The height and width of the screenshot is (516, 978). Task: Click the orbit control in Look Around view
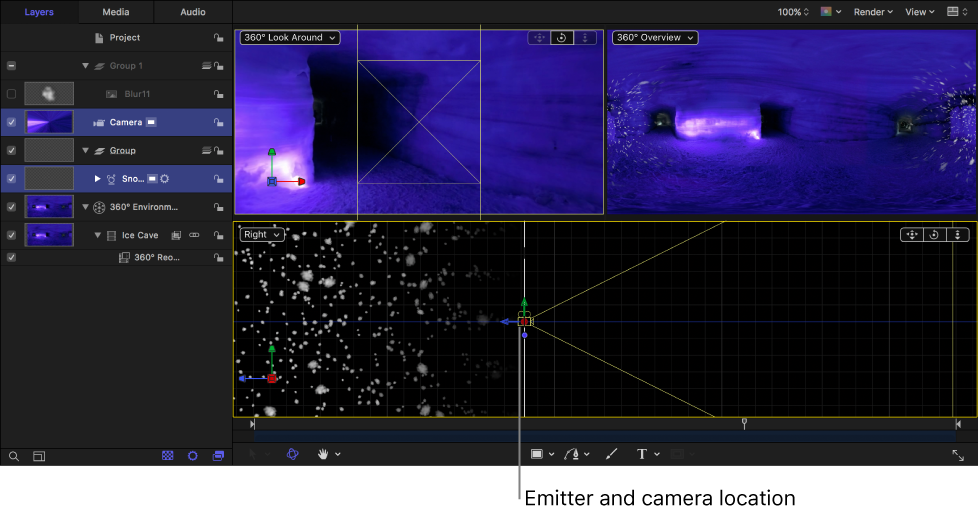tap(561, 37)
